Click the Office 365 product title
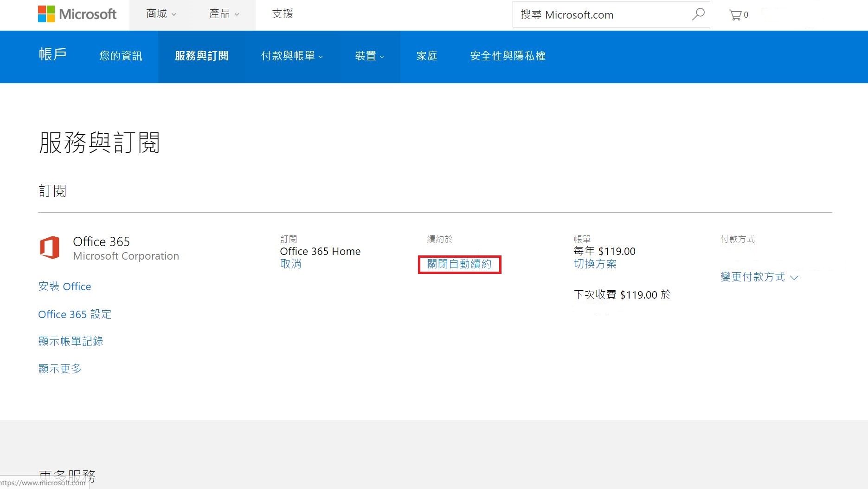This screenshot has height=489, width=868. pos(101,241)
